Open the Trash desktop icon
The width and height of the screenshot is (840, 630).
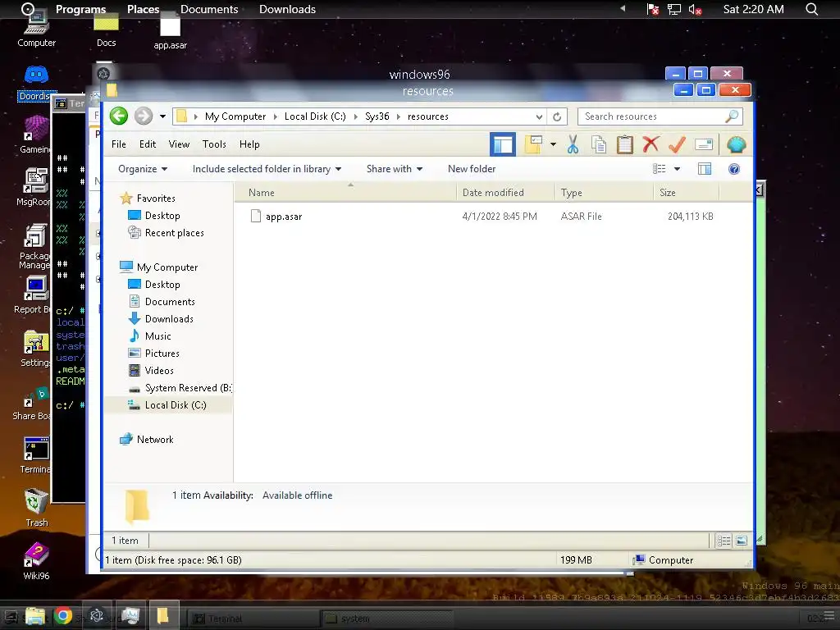point(36,508)
